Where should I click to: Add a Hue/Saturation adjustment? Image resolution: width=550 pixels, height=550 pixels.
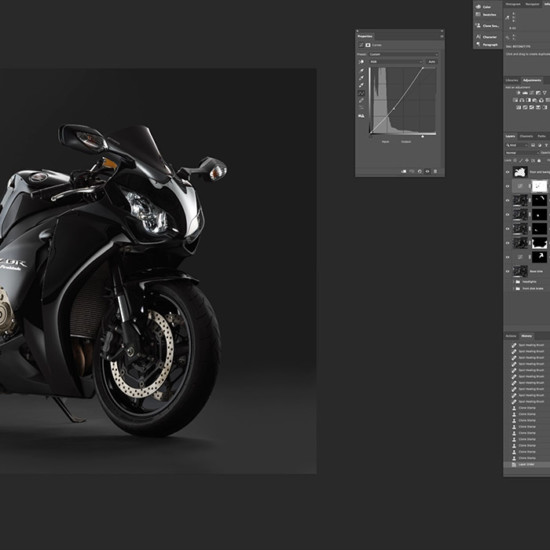(x=516, y=100)
